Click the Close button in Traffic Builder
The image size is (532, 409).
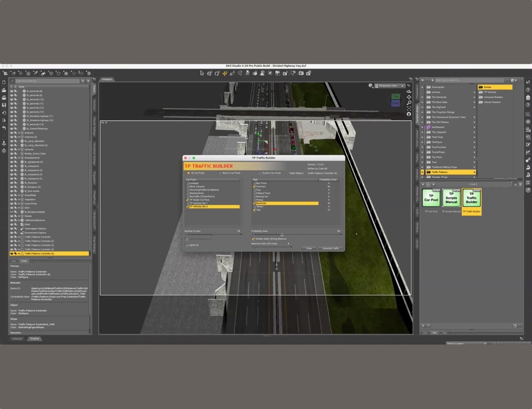[309, 248]
